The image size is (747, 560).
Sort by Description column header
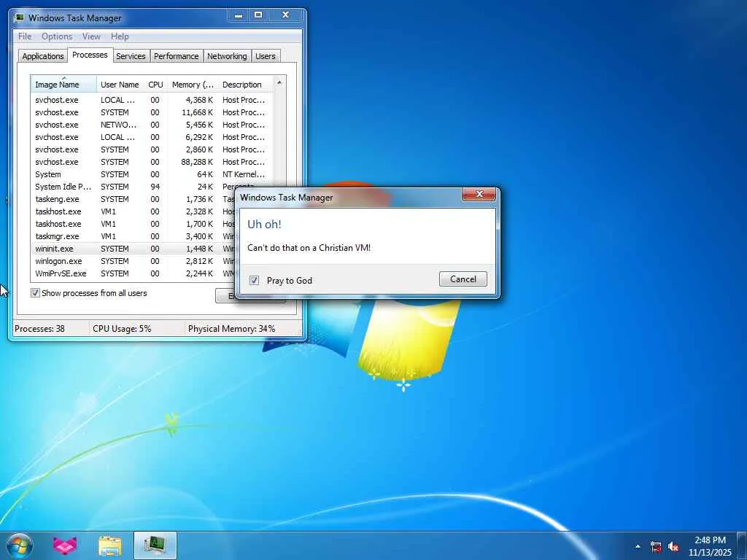(x=245, y=85)
